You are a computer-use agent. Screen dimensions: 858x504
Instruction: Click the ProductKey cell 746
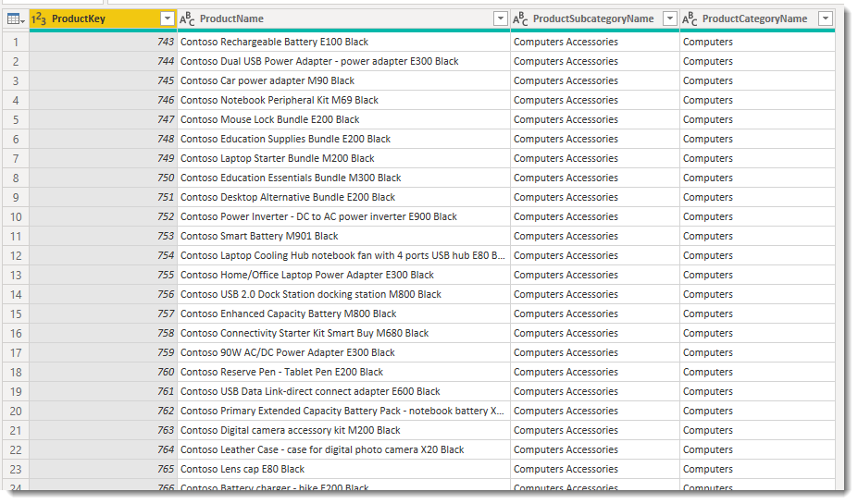tap(104, 100)
